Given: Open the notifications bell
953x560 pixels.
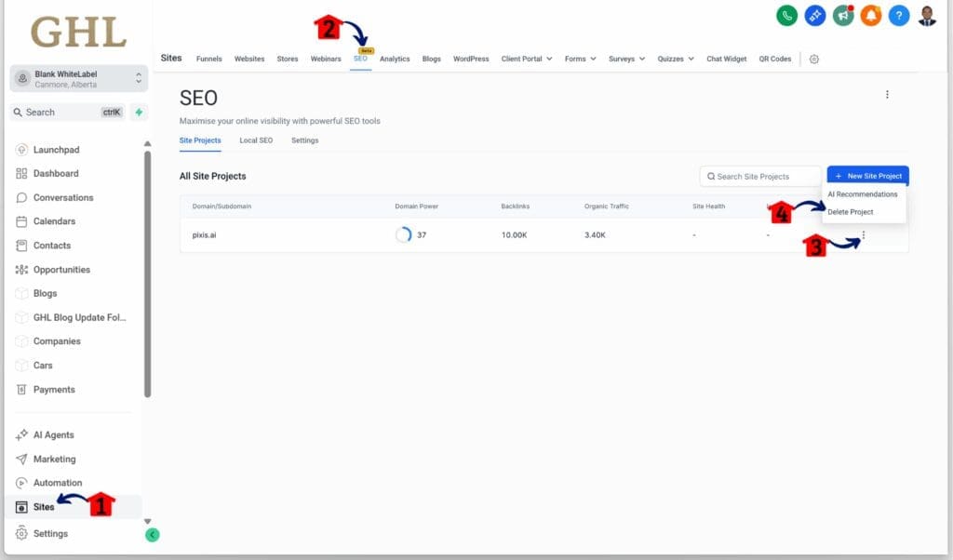Looking at the screenshot, I should (870, 15).
